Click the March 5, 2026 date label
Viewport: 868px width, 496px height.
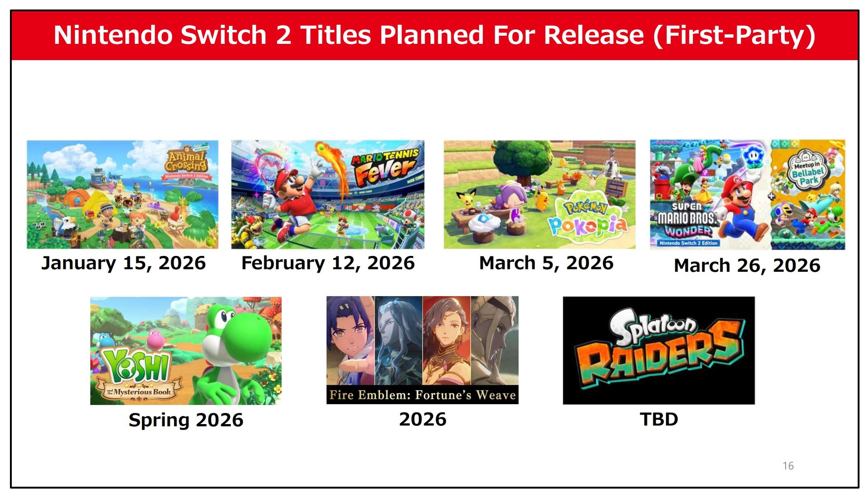coord(546,263)
